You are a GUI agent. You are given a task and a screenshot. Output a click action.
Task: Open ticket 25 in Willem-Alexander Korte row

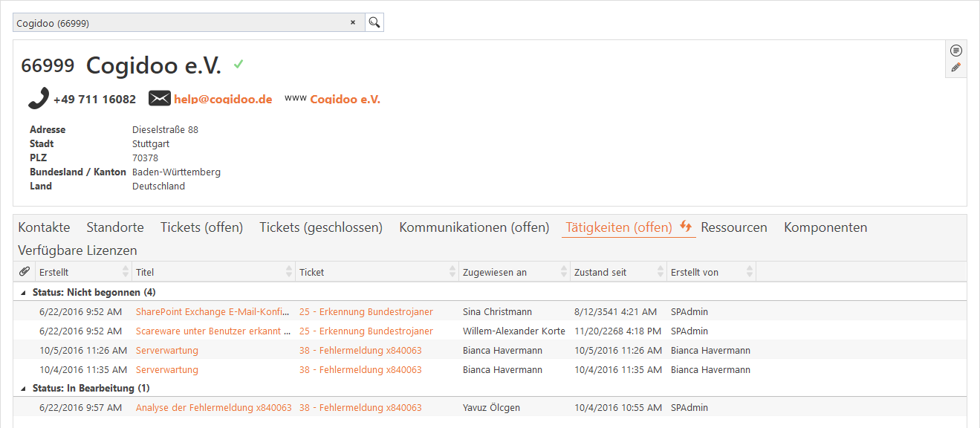coord(366,331)
